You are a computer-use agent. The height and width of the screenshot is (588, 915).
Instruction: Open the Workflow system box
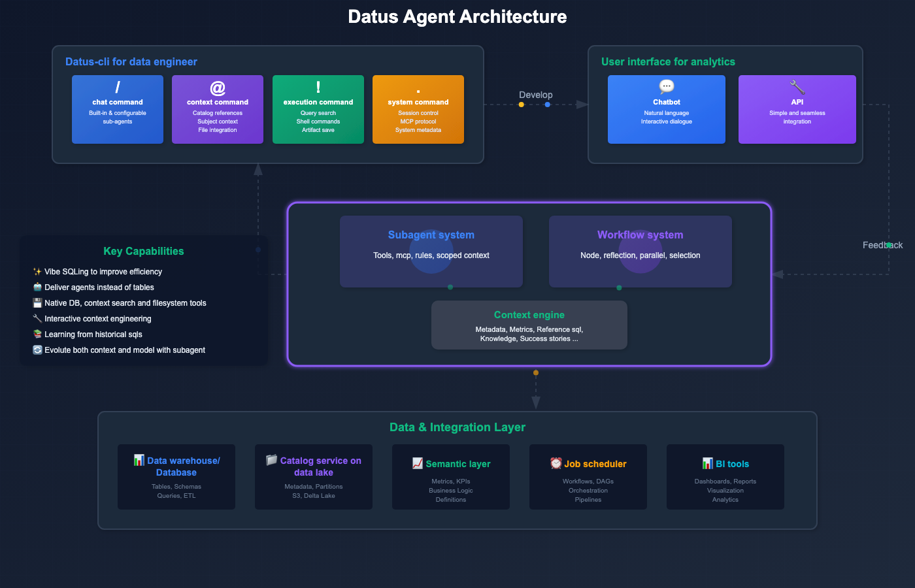pyautogui.click(x=640, y=252)
